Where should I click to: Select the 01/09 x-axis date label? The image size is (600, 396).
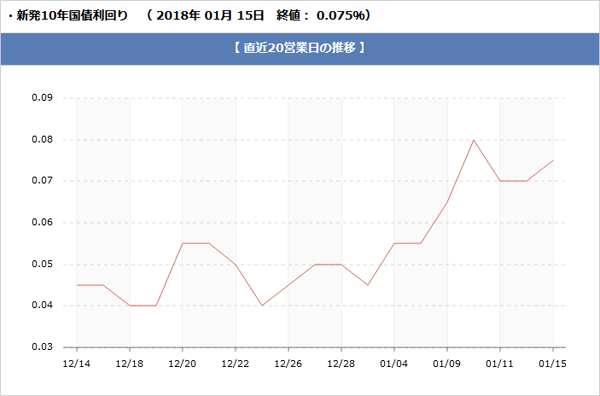[x=447, y=363]
